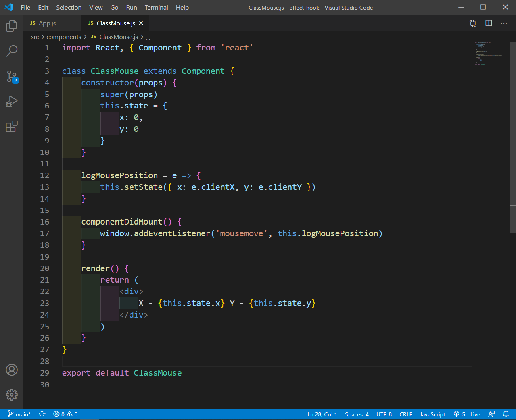This screenshot has width=516, height=420.
Task: Start the Go Live server
Action: (467, 414)
